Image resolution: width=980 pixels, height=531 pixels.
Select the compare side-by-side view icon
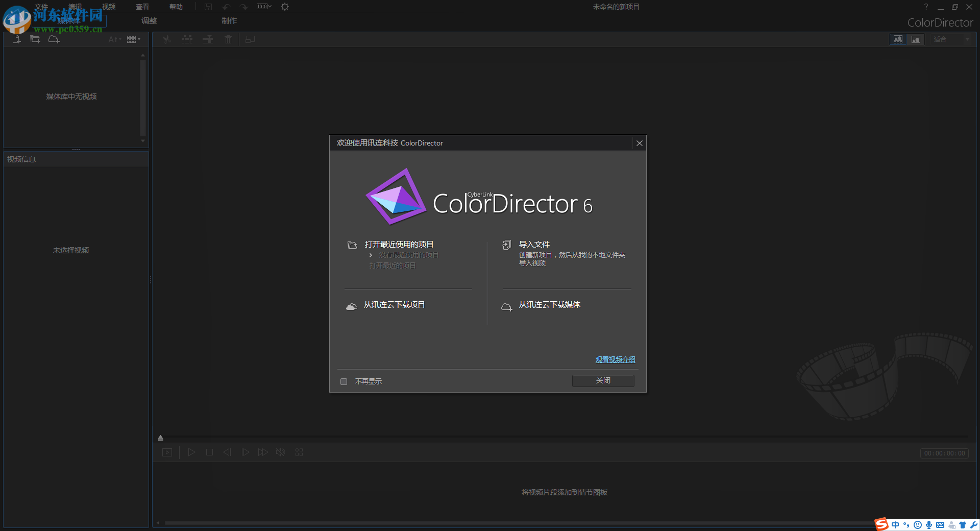click(898, 39)
